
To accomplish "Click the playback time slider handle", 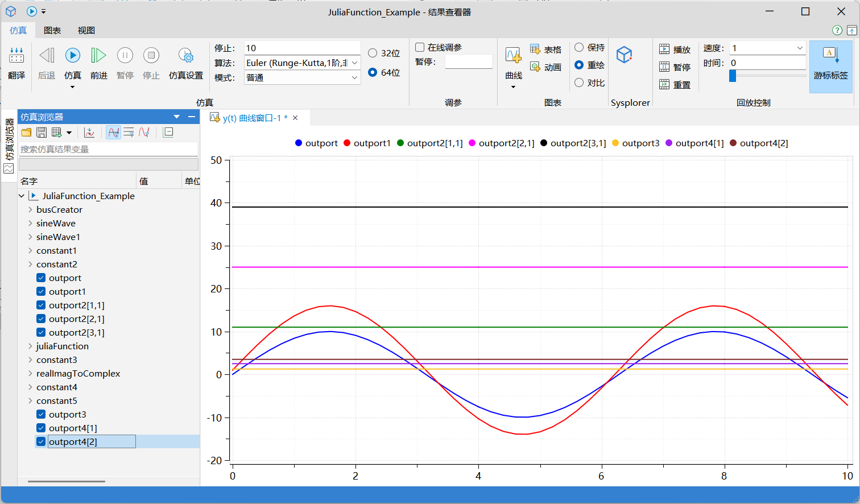I will tap(733, 76).
